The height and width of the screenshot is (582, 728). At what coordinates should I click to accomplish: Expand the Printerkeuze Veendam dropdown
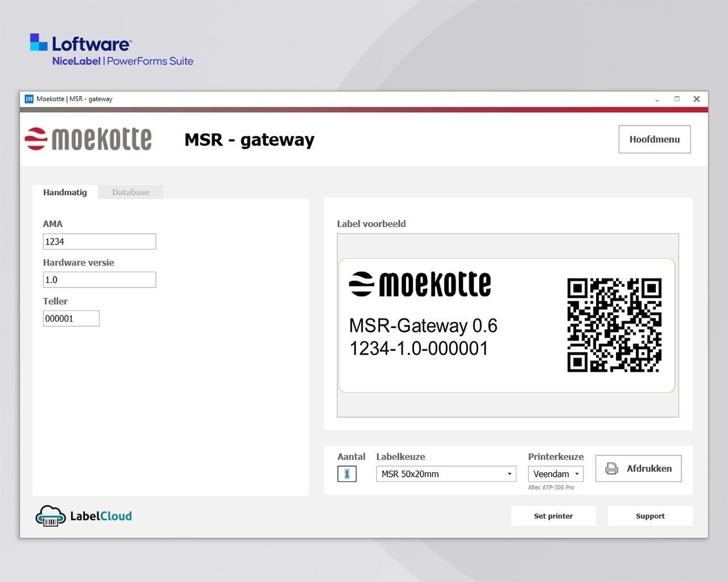click(555, 474)
